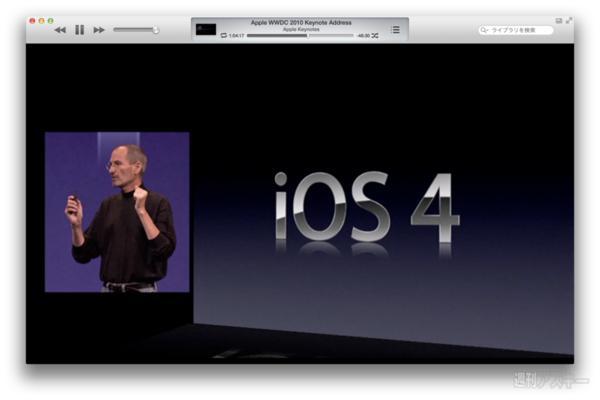Screen dimensions: 600x400
Task: Toggle the shuffle icon
Action: tap(375, 36)
